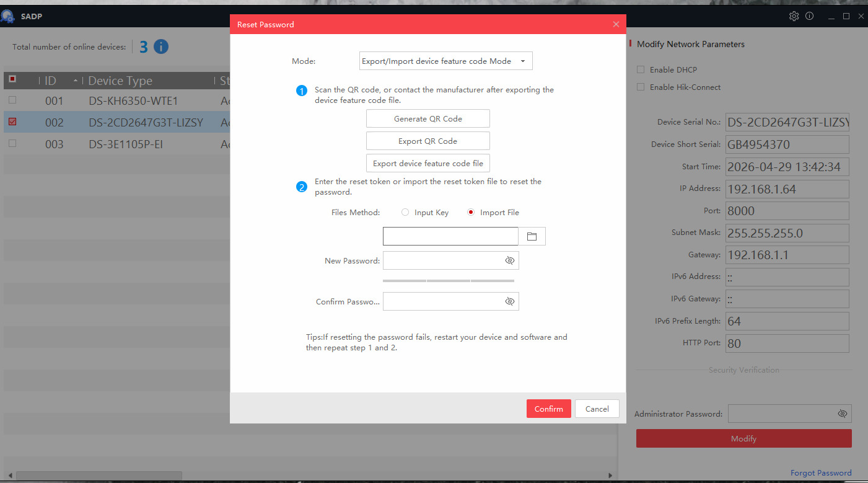Close the Reset Password dialog

[616, 24]
